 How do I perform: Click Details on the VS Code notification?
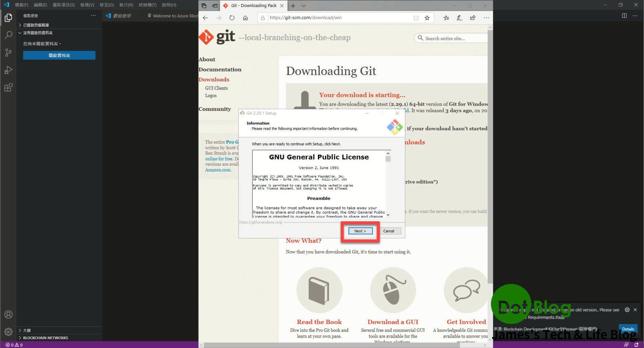(x=628, y=329)
